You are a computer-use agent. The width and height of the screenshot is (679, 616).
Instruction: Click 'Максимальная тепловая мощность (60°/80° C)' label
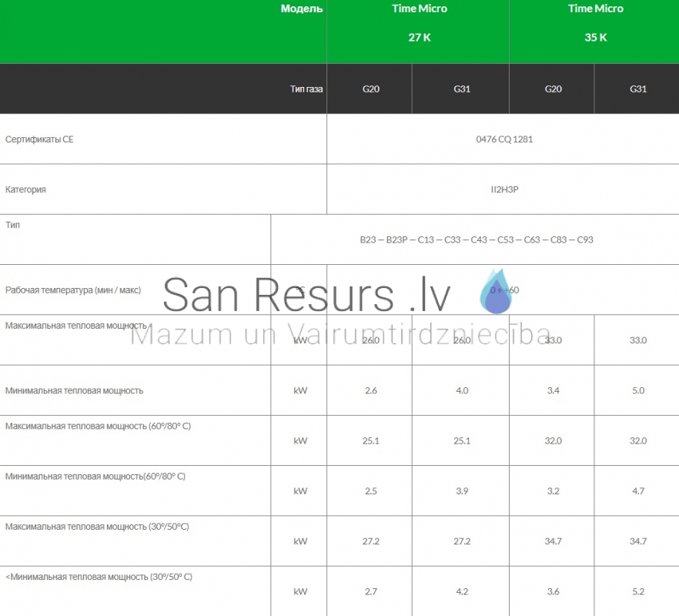[x=98, y=426]
